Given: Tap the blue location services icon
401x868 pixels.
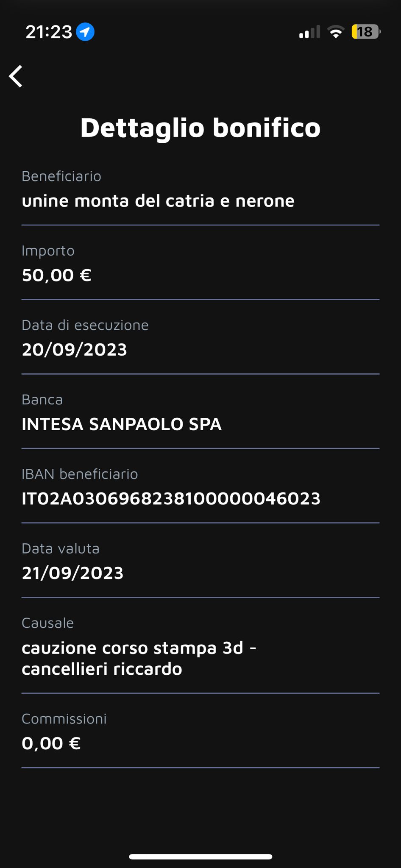Looking at the screenshot, I should [85, 32].
